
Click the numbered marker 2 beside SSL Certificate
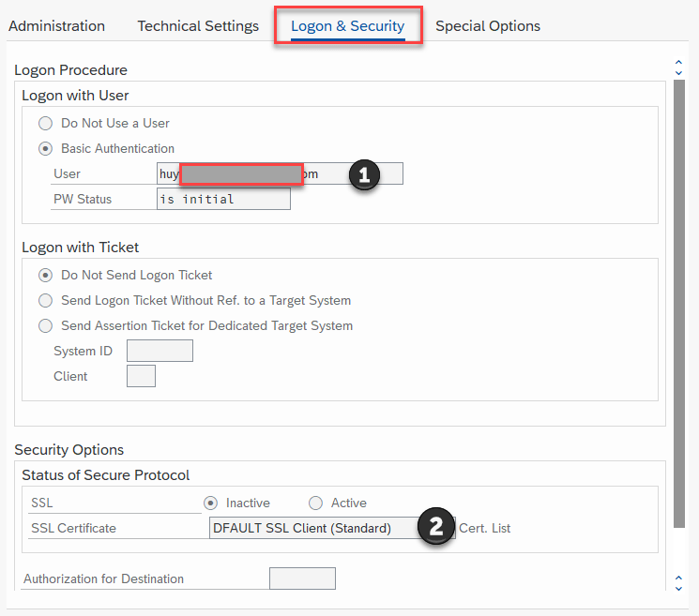435,527
